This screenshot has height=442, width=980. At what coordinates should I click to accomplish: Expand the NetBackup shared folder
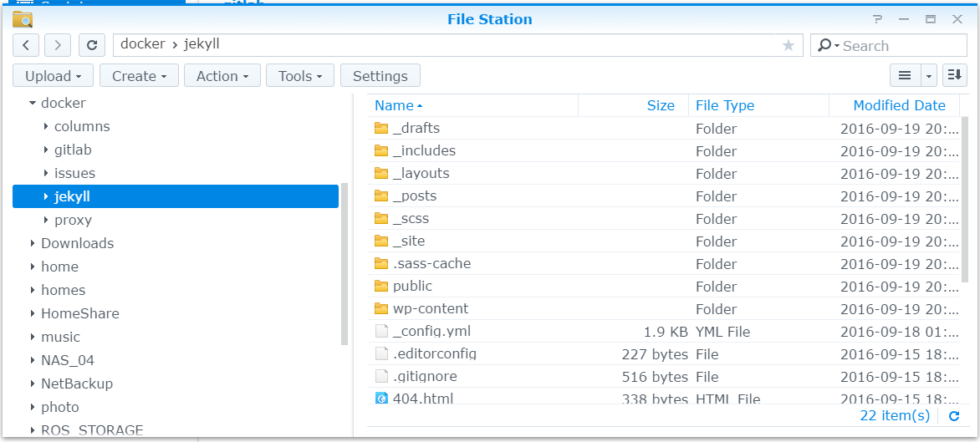click(33, 384)
